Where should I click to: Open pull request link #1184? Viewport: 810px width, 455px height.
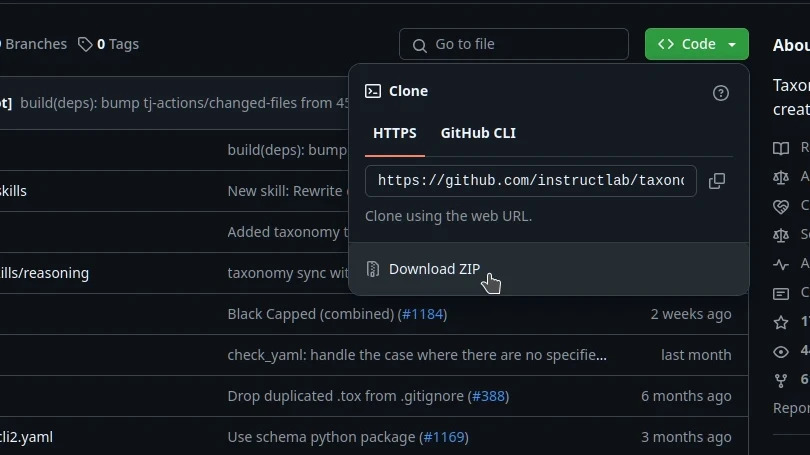[x=423, y=314]
